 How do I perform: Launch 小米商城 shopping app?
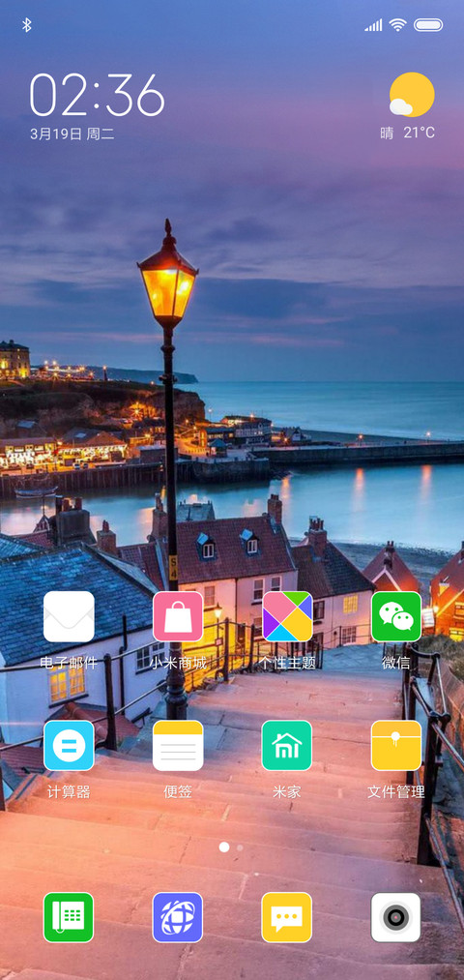(x=178, y=616)
